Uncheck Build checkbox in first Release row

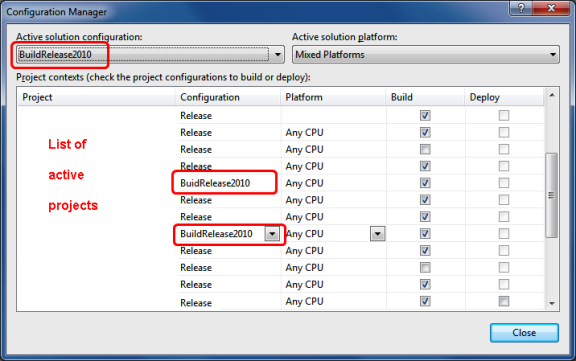pyautogui.click(x=425, y=116)
